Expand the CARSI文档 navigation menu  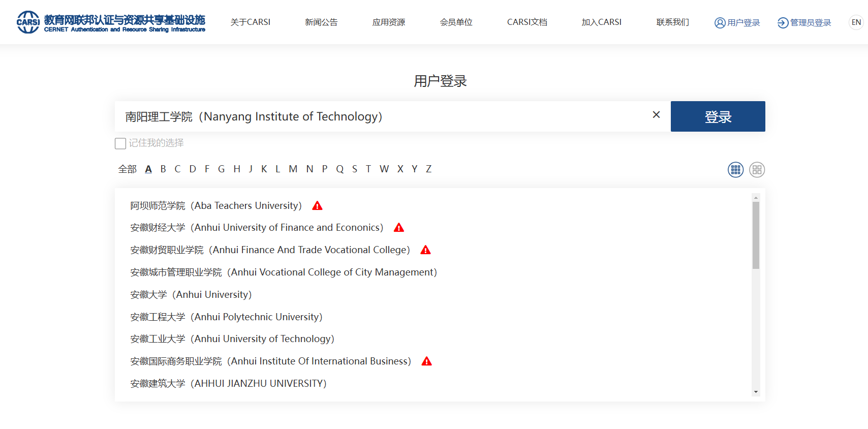[527, 22]
